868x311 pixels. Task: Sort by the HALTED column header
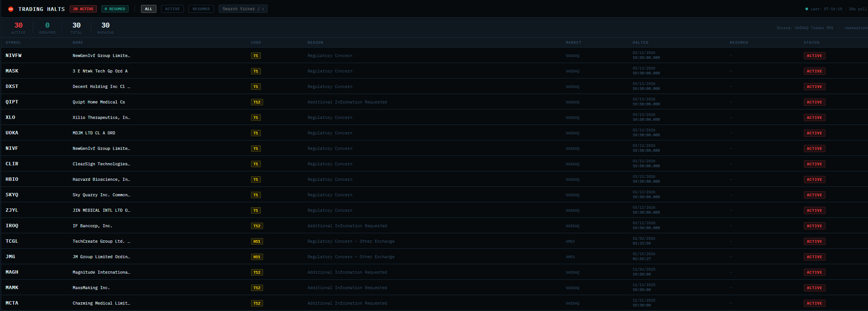point(640,43)
